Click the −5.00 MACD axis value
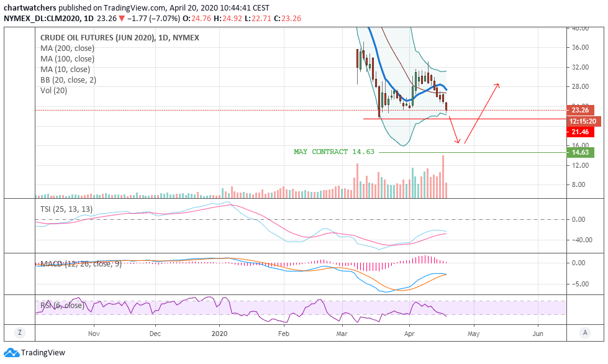Viewport: 608px width, 364px height. click(581, 284)
